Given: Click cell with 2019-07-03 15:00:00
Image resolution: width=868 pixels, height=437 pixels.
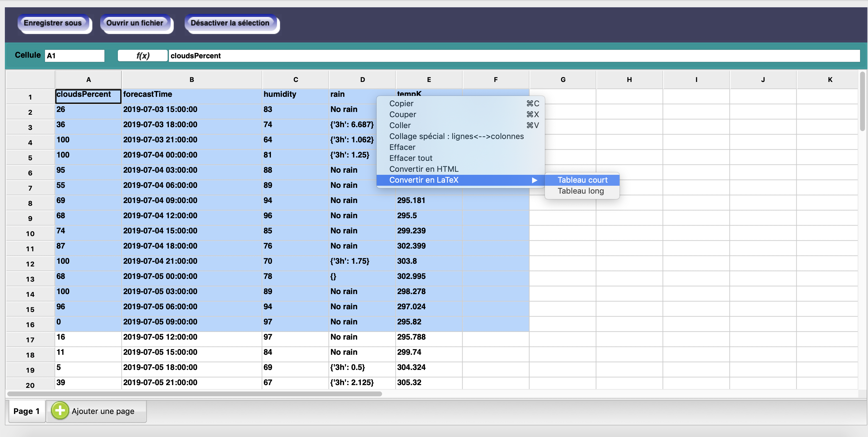Looking at the screenshot, I should click(192, 111).
